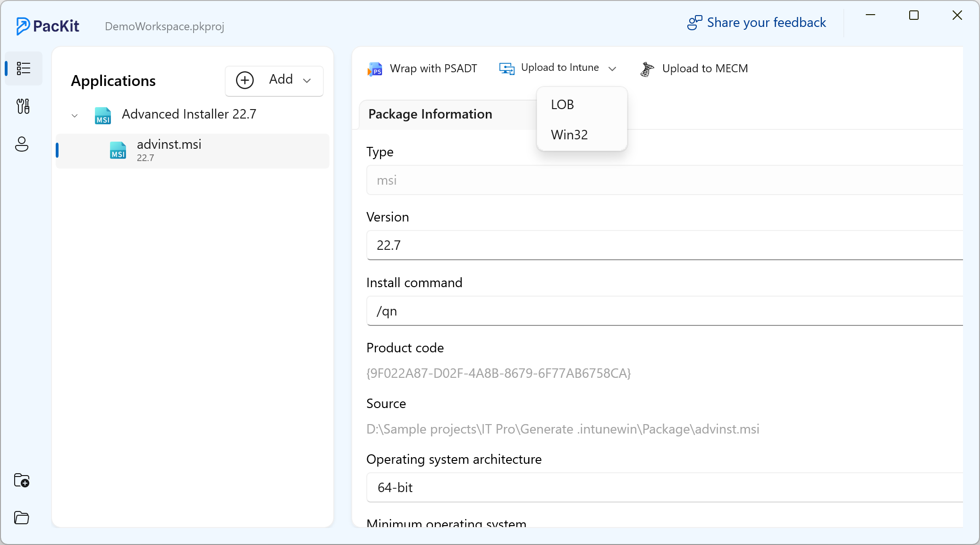
Task: Open the Operating system architecture combo box
Action: [664, 487]
